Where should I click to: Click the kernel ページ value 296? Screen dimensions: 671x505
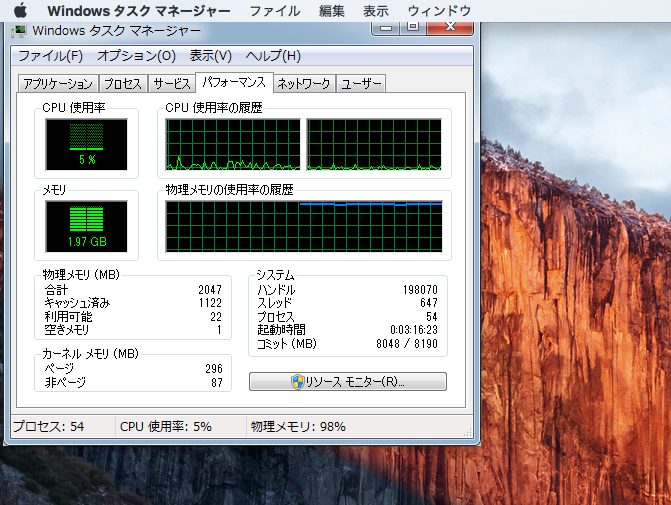[214, 368]
